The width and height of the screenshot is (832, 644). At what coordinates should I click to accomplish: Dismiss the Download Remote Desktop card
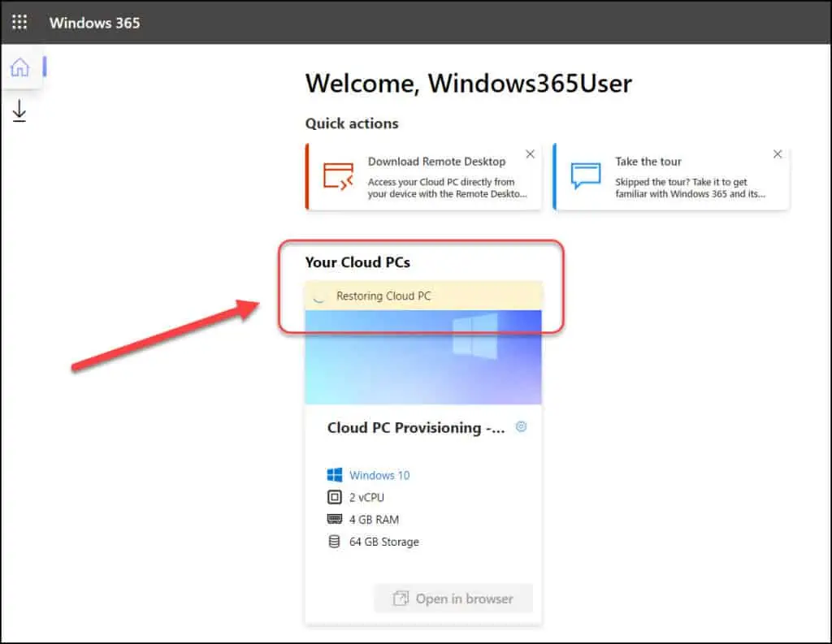click(x=530, y=154)
